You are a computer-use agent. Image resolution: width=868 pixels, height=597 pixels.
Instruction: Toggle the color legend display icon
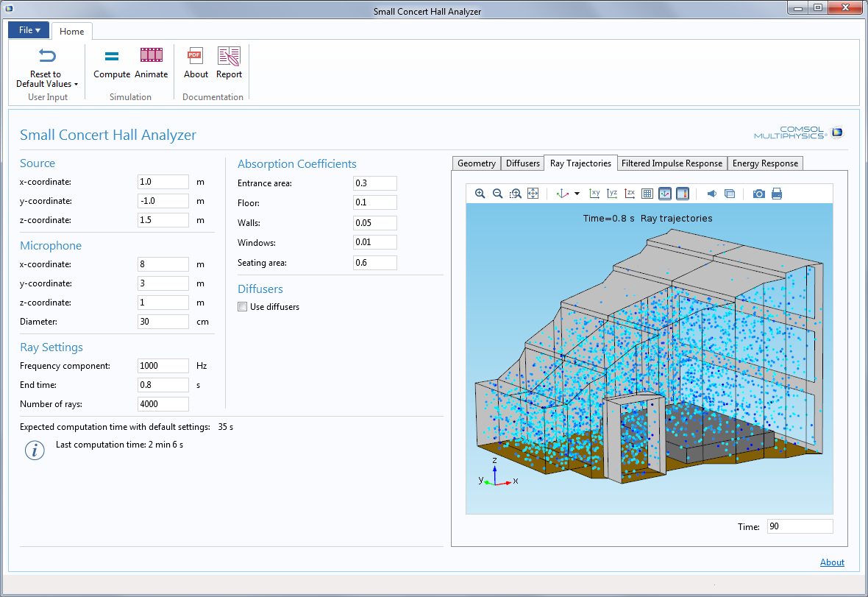(683, 194)
